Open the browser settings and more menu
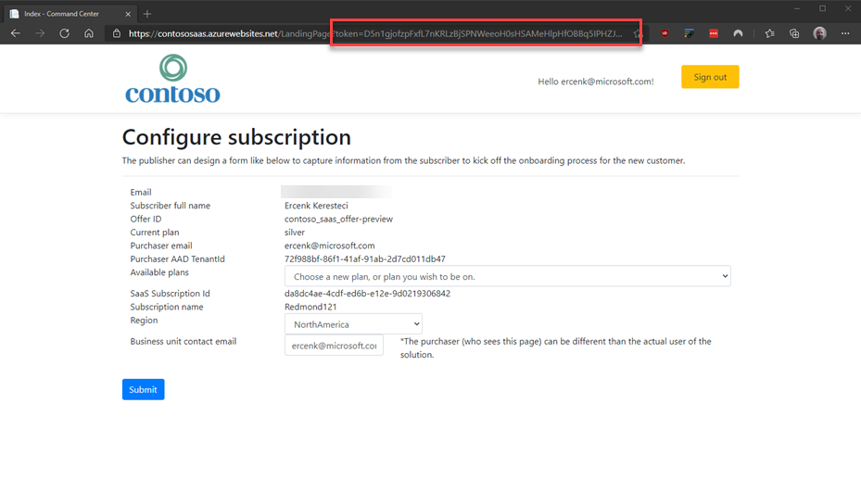This screenshot has width=861, height=504. click(845, 33)
